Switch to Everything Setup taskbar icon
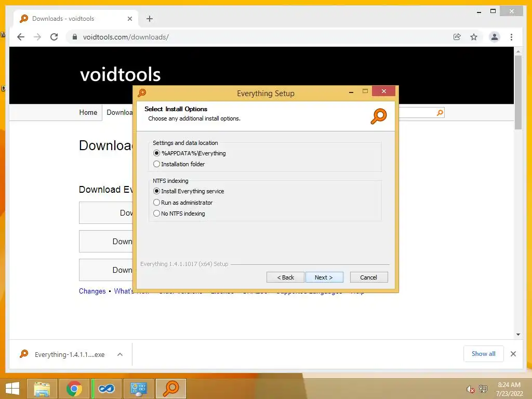 tap(171, 389)
